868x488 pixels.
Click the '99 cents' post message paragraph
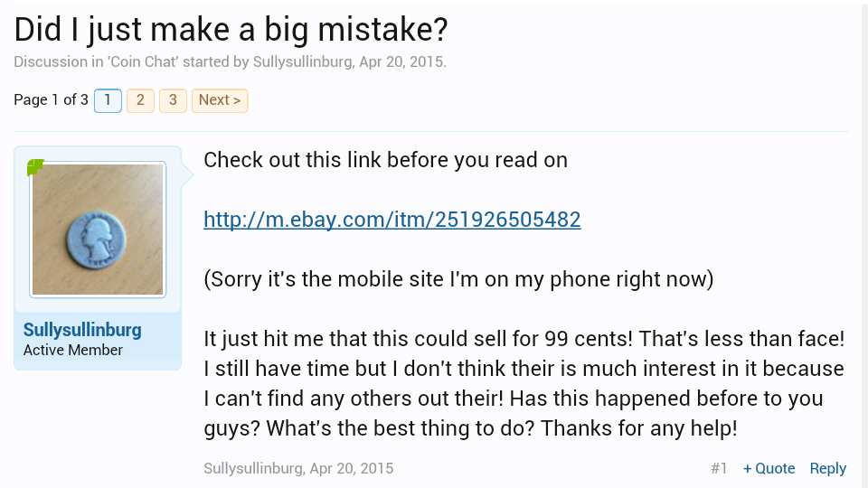(524, 384)
